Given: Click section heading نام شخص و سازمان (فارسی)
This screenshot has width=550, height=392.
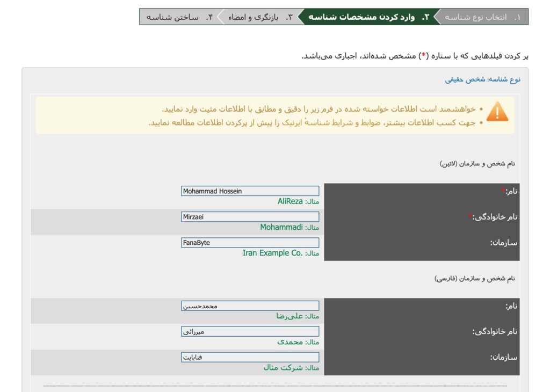Looking at the screenshot, I should [475, 278].
